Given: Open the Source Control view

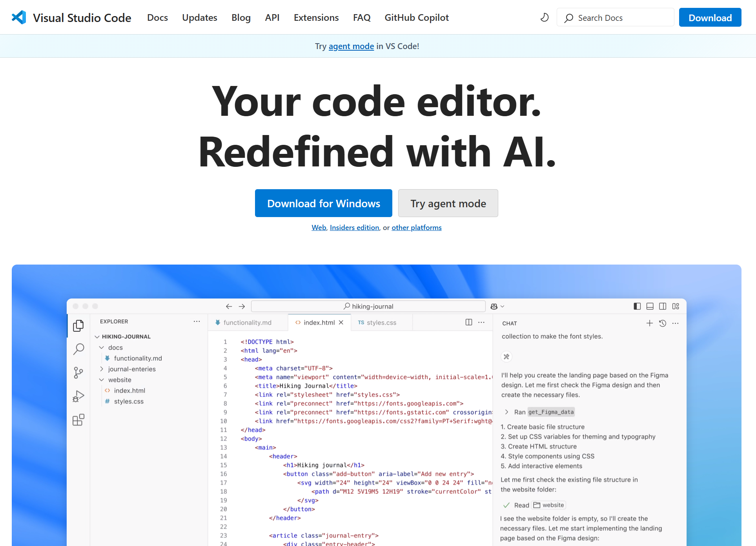Looking at the screenshot, I should click(78, 373).
